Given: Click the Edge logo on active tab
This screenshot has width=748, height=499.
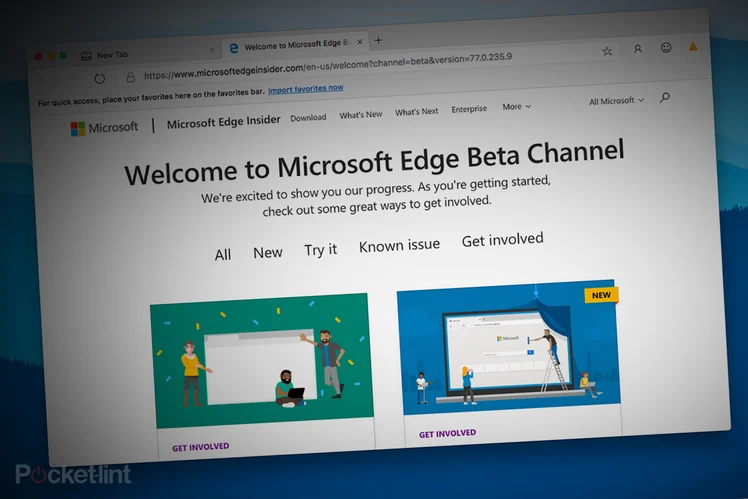Looking at the screenshot, I should click(x=234, y=48).
